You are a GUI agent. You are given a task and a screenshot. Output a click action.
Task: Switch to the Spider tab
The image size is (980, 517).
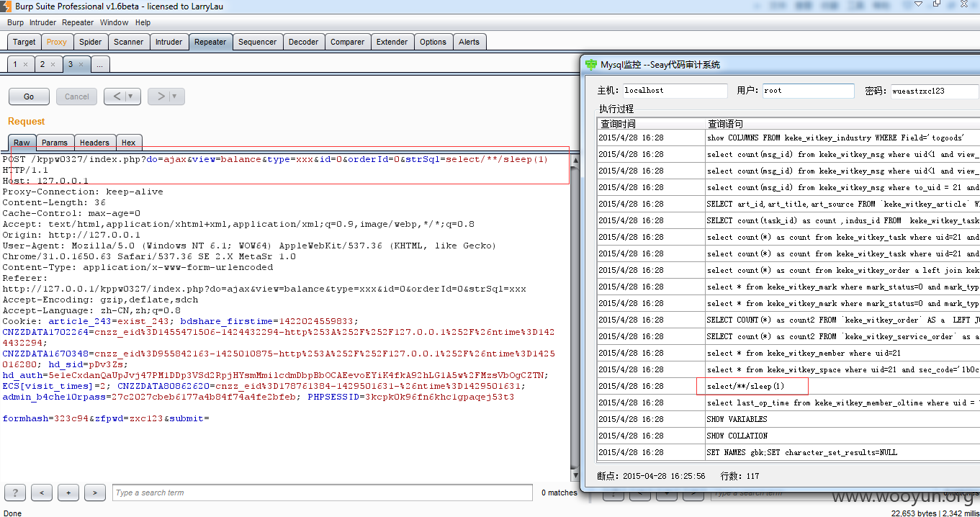click(90, 42)
